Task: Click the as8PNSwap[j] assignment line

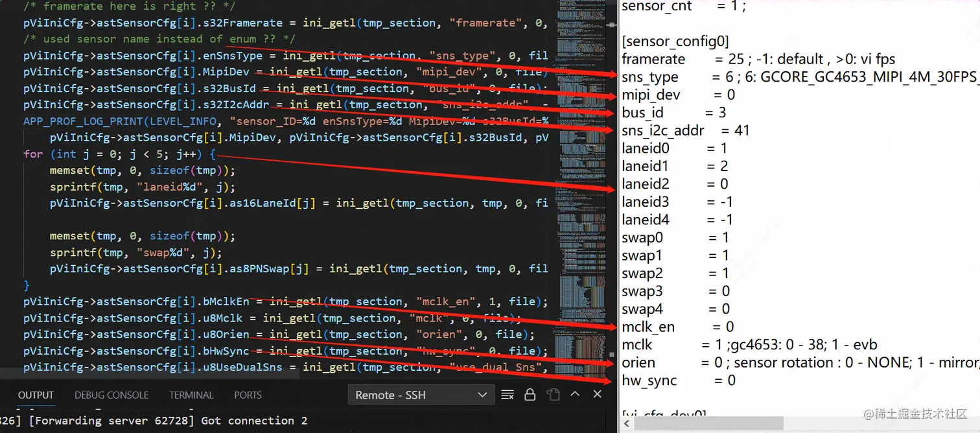Action: point(299,268)
